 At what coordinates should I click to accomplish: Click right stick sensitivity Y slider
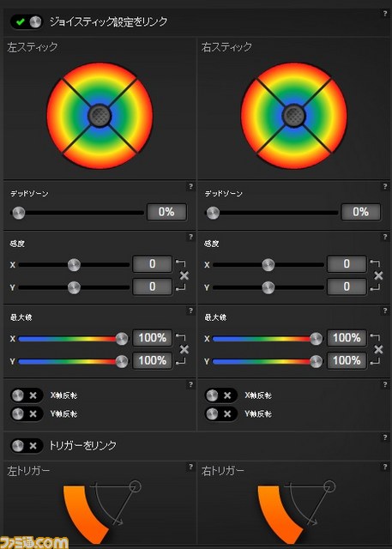click(x=268, y=288)
